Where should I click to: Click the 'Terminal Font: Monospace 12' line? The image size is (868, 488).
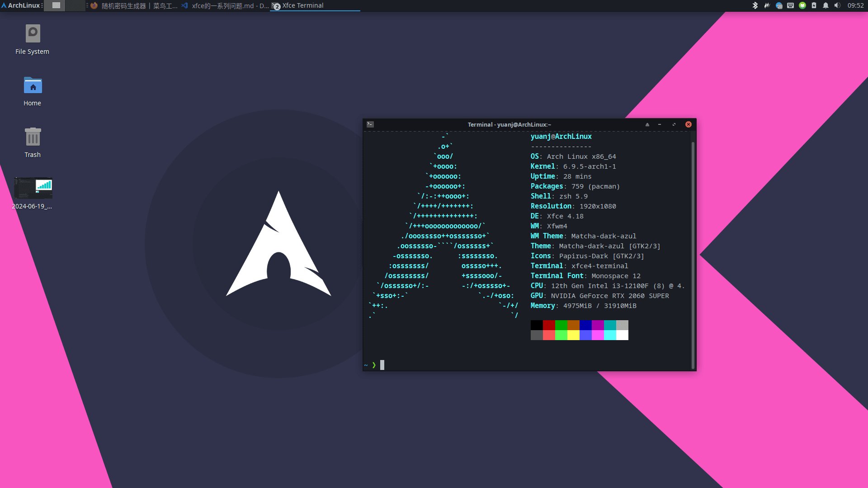585,276
